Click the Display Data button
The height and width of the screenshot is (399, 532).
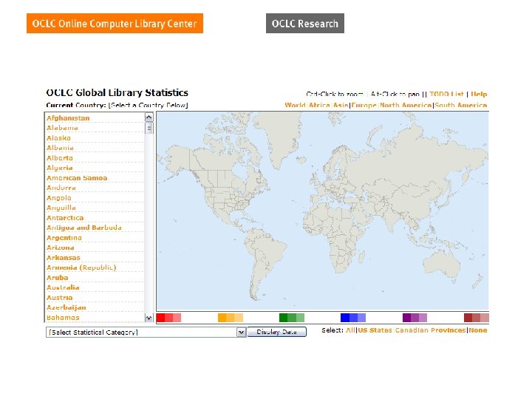point(277,332)
